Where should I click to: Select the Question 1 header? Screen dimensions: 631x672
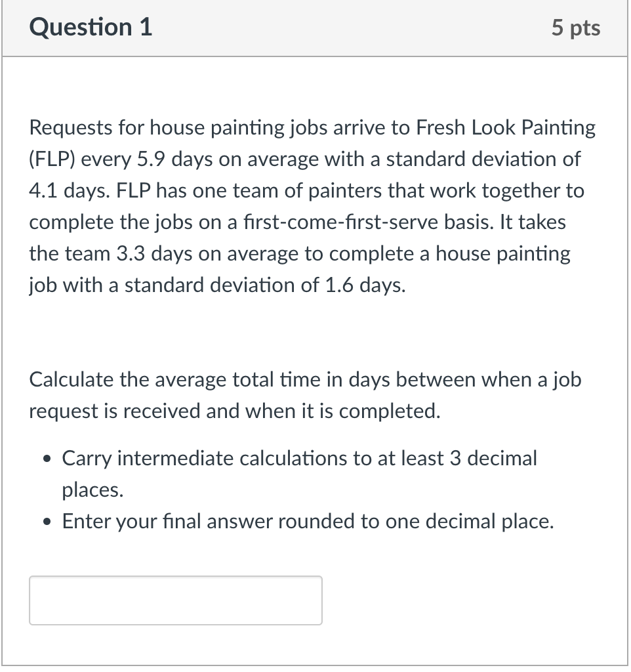[89, 28]
